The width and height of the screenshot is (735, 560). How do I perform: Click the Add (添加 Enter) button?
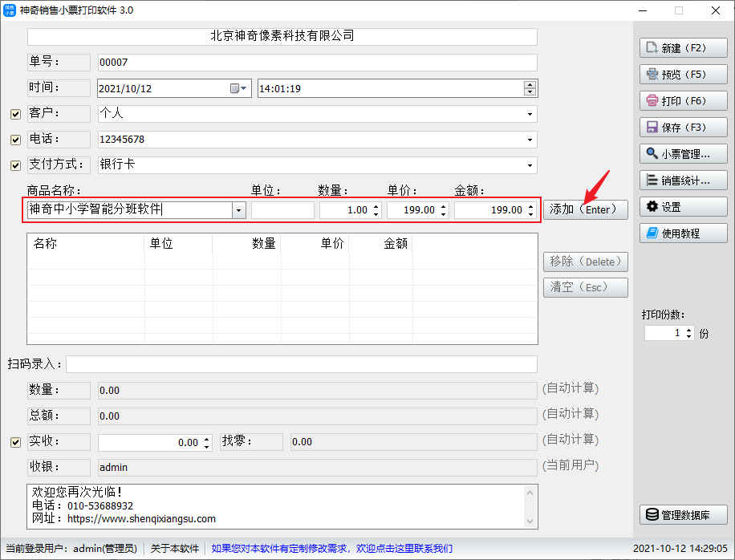585,209
